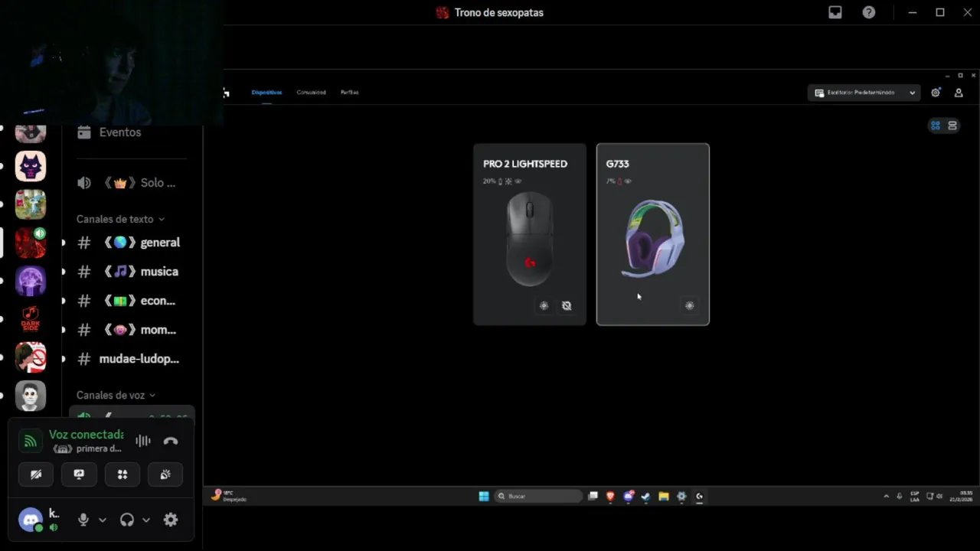The width and height of the screenshot is (980, 551).
Task: Open Brave browser from shared taskbar
Action: (x=610, y=496)
